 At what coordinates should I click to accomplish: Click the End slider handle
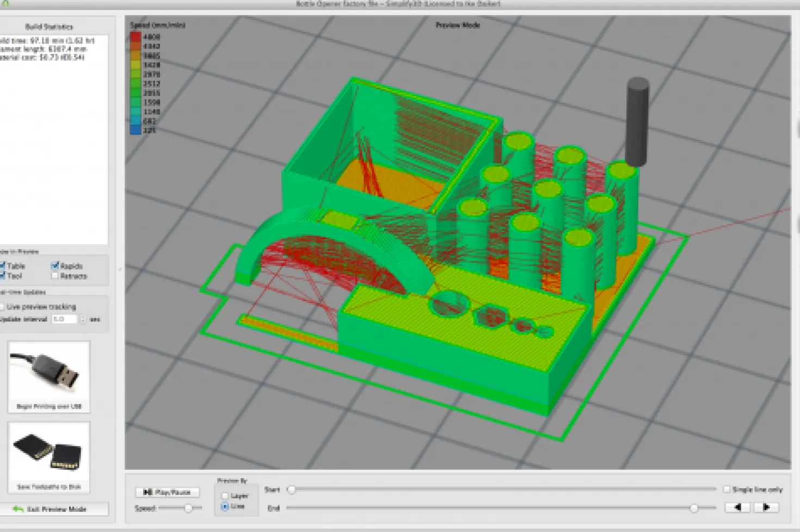click(694, 508)
